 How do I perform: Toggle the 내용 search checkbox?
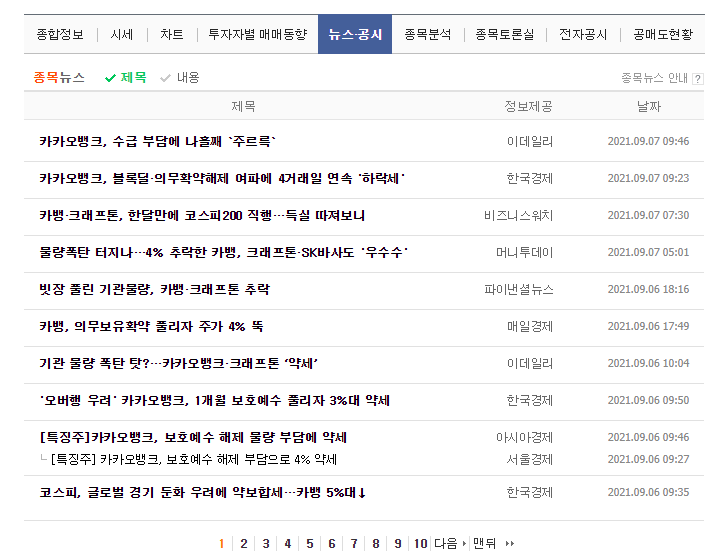pos(180,78)
